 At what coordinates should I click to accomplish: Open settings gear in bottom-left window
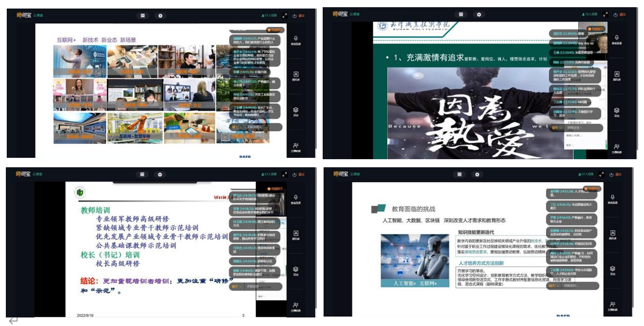(160, 174)
